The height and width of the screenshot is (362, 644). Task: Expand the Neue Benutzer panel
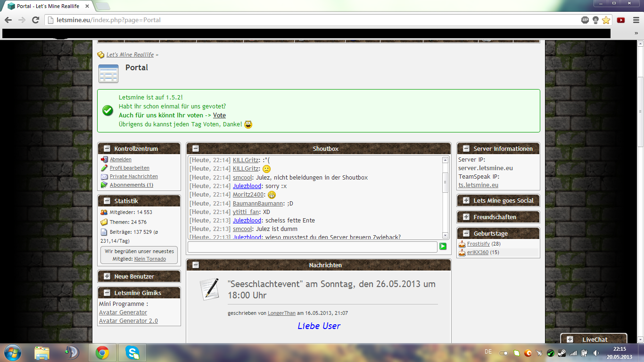pos(107,276)
